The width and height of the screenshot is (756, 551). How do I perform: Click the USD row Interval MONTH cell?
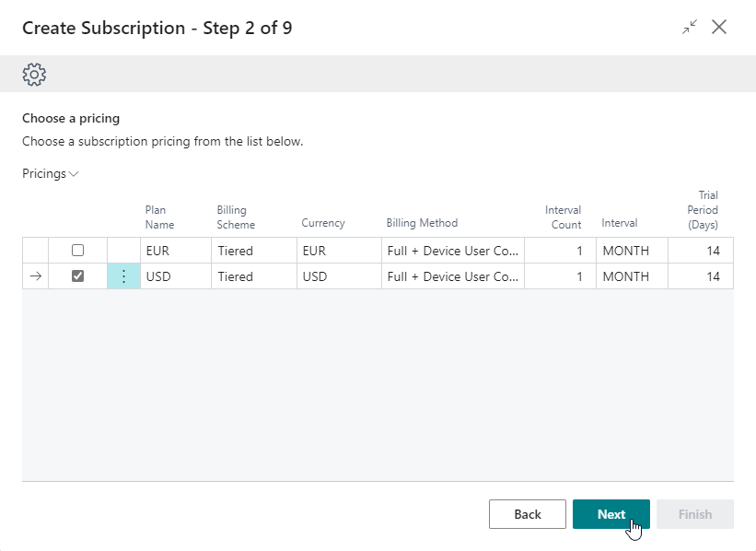(x=631, y=276)
